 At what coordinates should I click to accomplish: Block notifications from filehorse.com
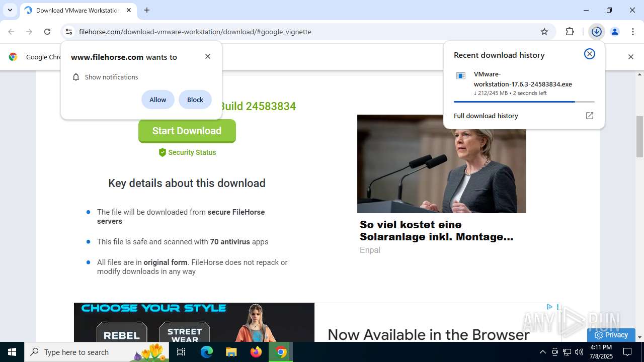coord(195,100)
